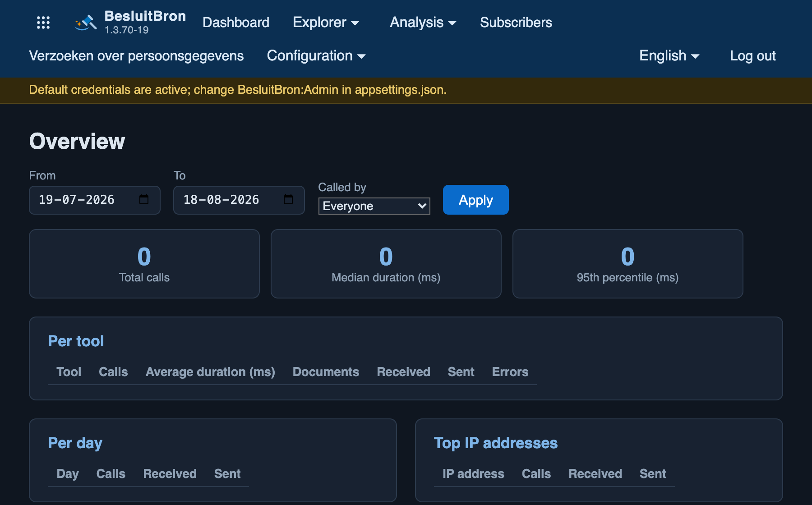Click the Total calls statistic card
Screen dimensions: 812x505
(x=144, y=264)
